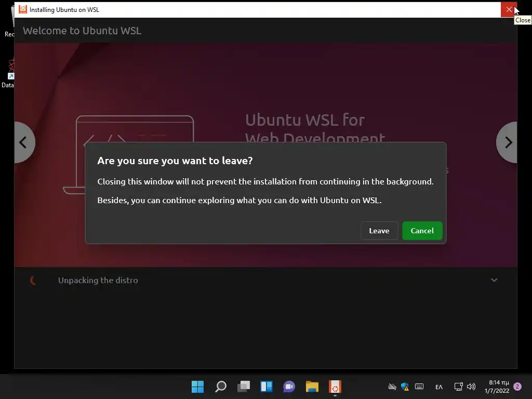Image resolution: width=532 pixels, height=399 pixels.
Task: Click the OneDrive cloud tray icon
Action: tap(392, 387)
